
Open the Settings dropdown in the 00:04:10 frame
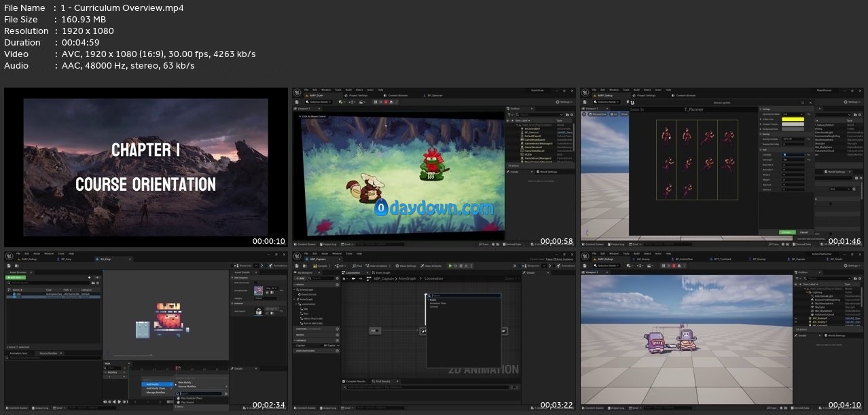[x=852, y=266]
